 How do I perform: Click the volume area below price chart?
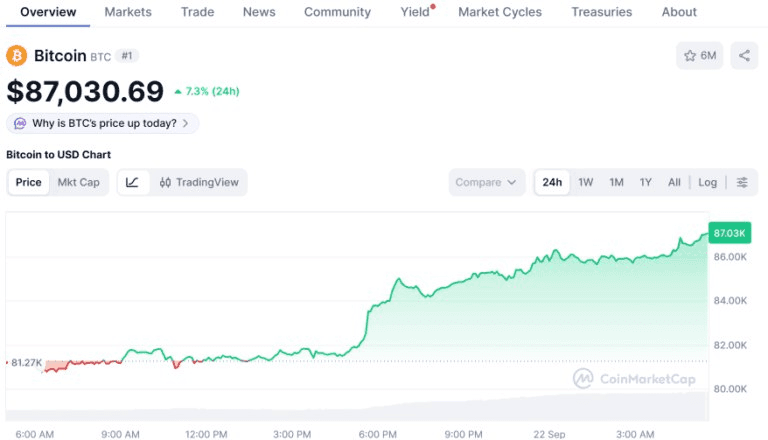(x=357, y=408)
